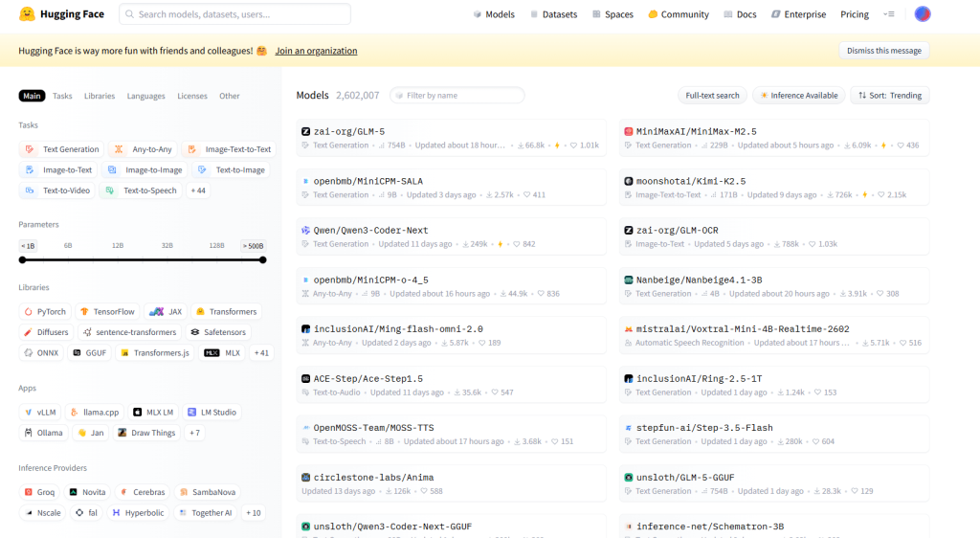Filter by the TensorFlow library

[107, 311]
